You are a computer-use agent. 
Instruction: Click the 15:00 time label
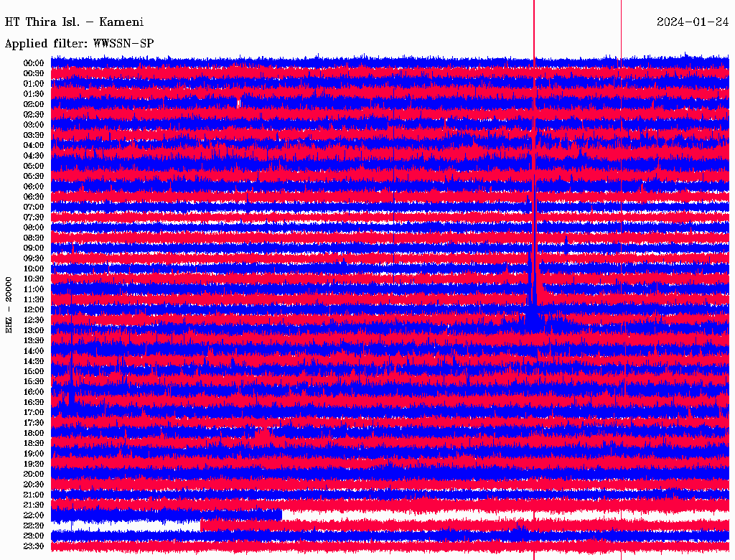click(x=34, y=371)
